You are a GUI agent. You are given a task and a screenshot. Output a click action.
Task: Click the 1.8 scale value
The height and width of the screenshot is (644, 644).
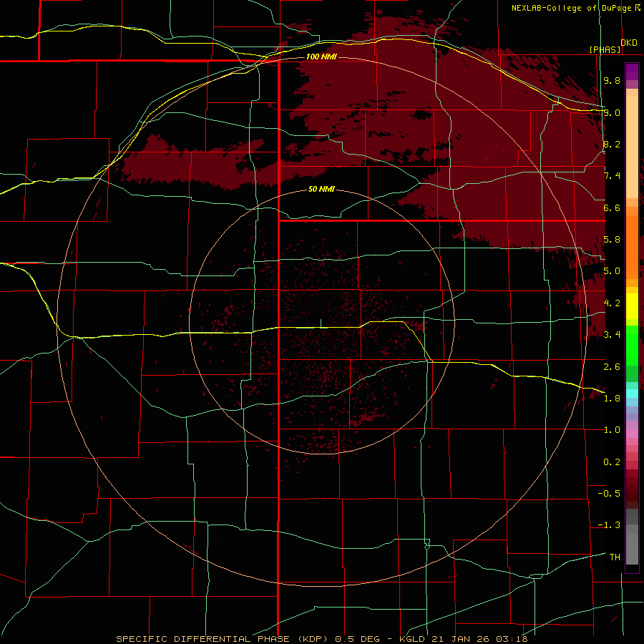[x=612, y=398]
